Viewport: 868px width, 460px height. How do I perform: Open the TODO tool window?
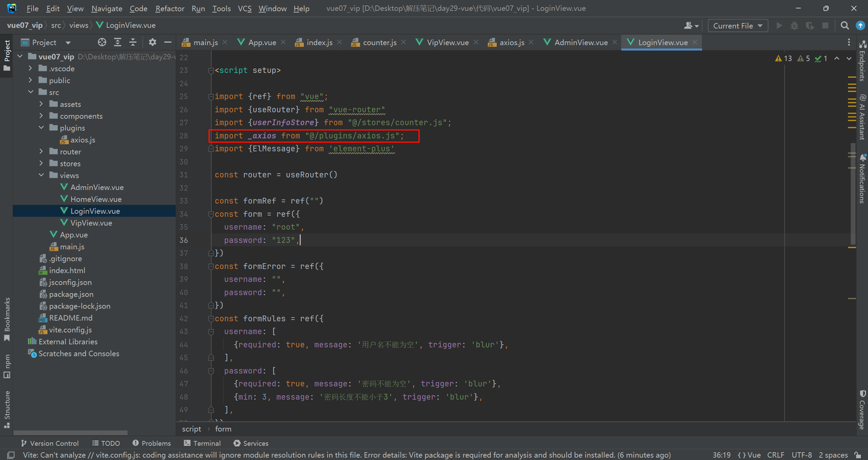[x=106, y=443]
